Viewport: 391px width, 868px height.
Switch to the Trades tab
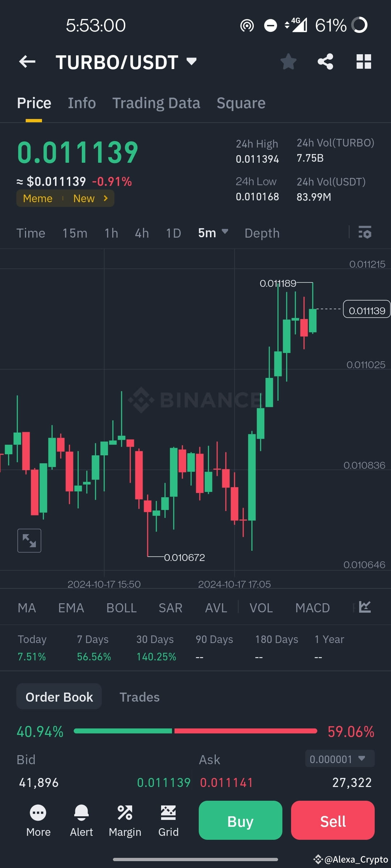(x=140, y=697)
